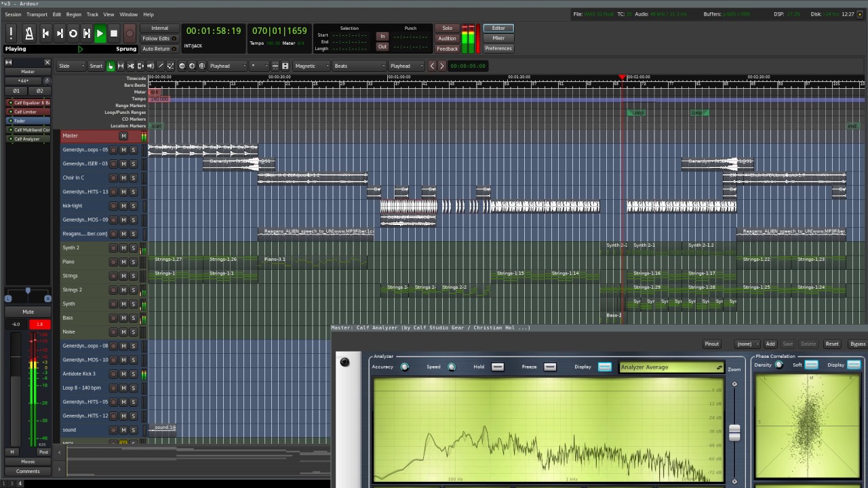Solo the Piano track
Viewport: 868px width, 488px height.
[133, 262]
